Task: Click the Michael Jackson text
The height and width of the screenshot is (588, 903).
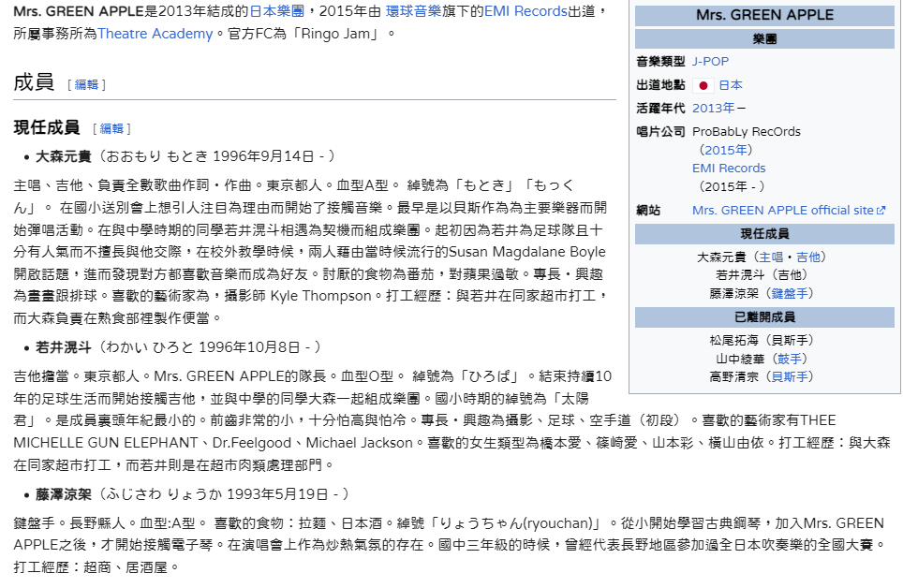Action: 360,443
